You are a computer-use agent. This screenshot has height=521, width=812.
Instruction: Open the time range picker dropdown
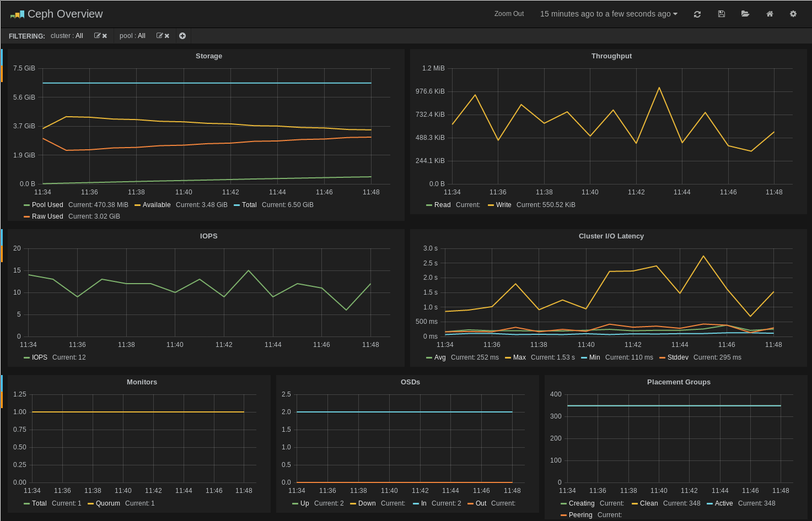click(609, 14)
